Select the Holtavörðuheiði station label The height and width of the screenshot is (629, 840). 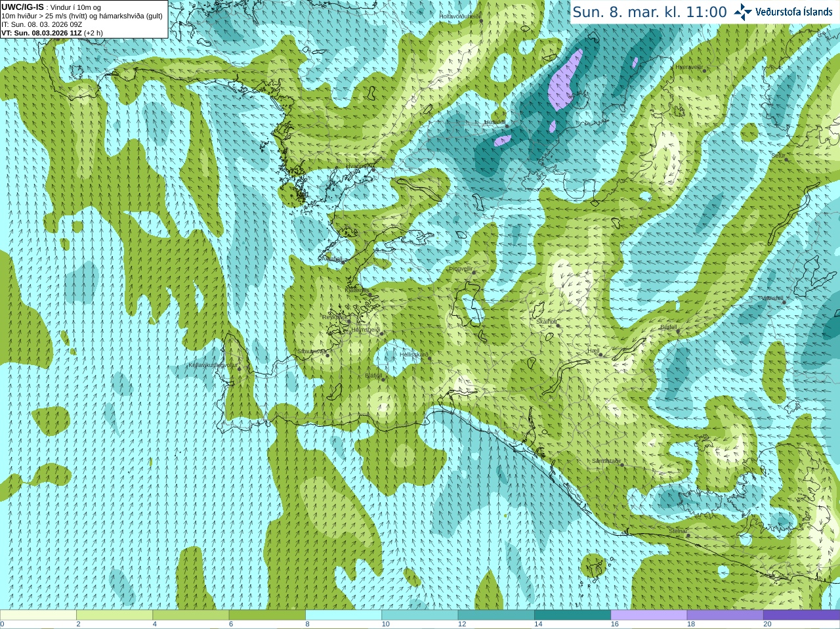pyautogui.click(x=460, y=16)
